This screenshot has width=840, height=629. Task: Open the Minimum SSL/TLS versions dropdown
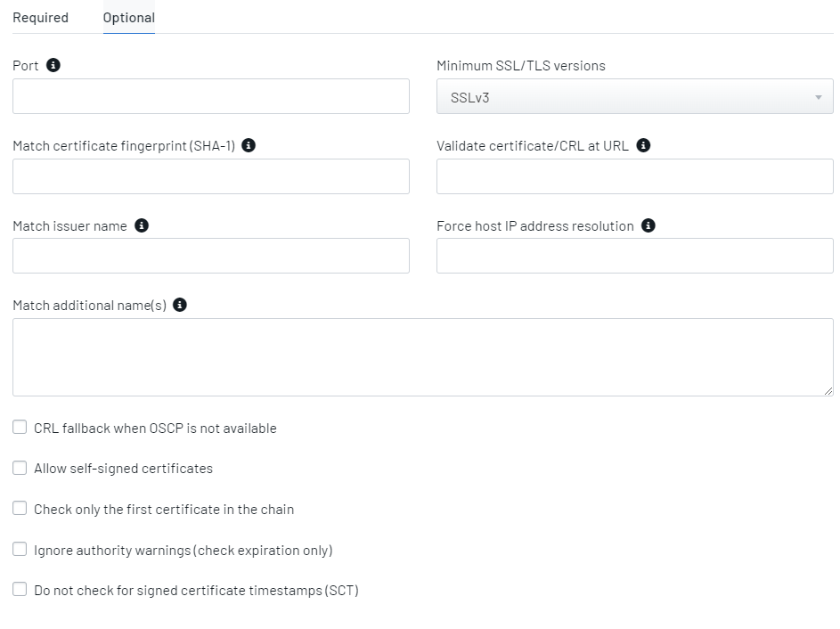634,96
